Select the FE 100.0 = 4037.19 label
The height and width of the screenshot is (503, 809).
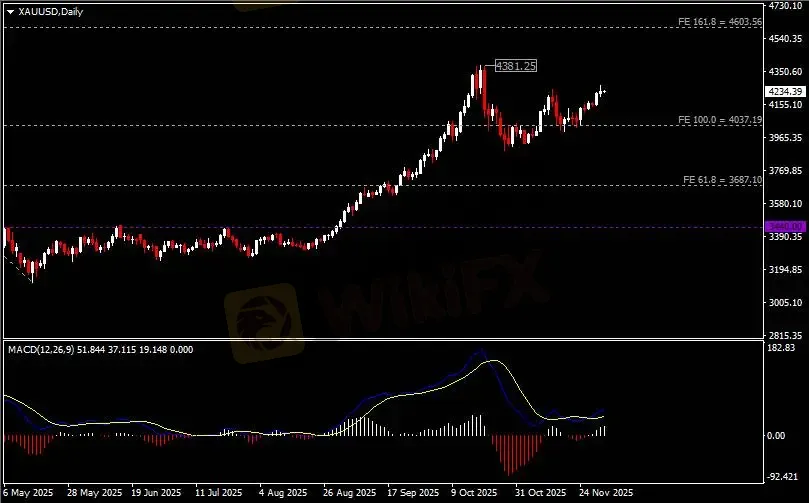720,120
